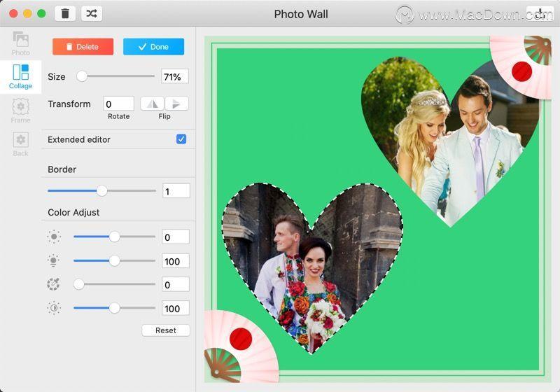Viewport: 560px width, 392px height.
Task: Open the Back sidebar panel
Action: tap(21, 144)
